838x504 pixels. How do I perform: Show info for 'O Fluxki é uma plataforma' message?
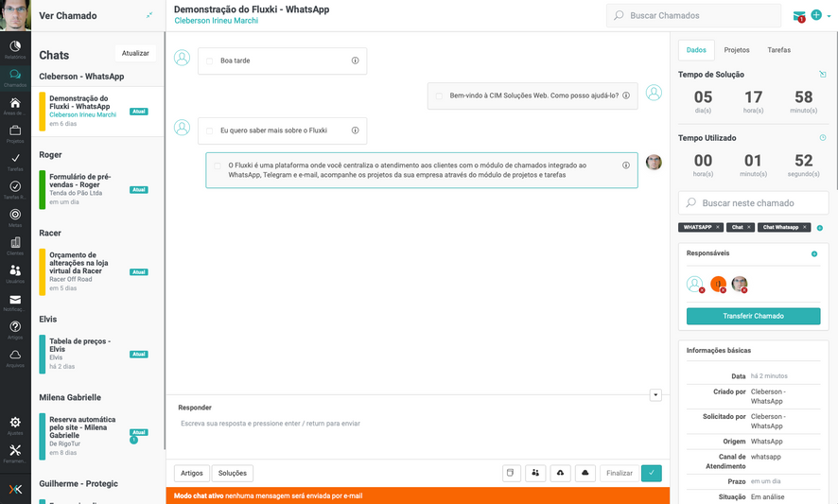click(626, 165)
